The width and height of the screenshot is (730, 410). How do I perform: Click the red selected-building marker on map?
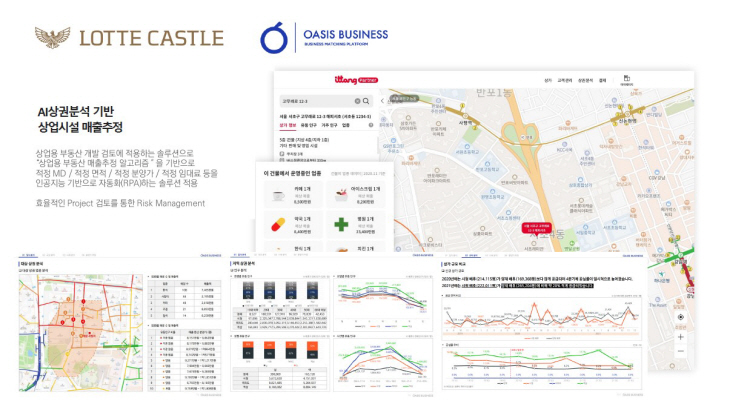tap(536, 226)
